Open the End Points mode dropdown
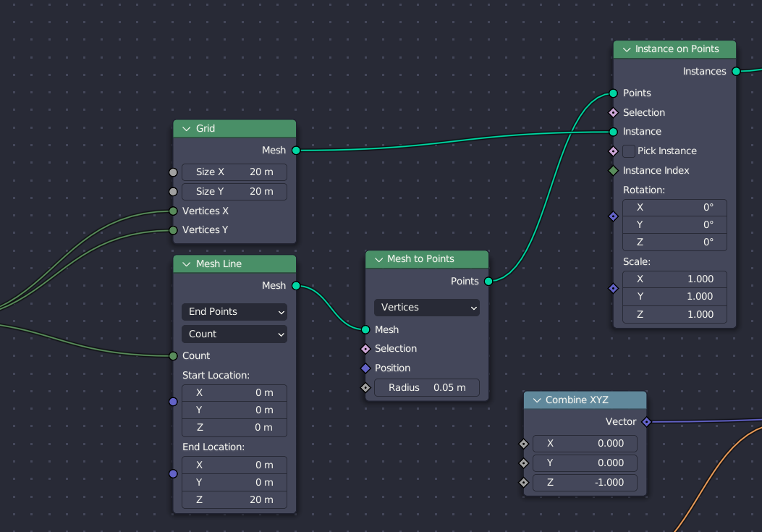This screenshot has height=532, width=762. pyautogui.click(x=234, y=312)
